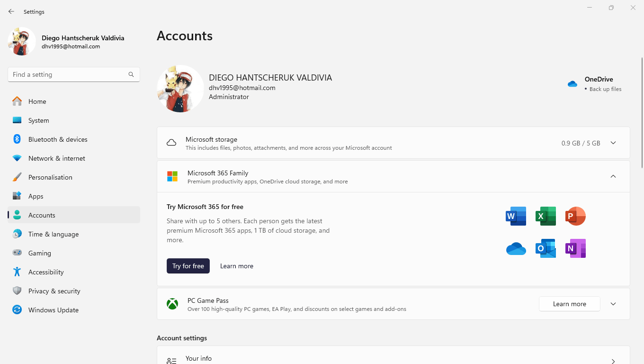Click the Windows Update sync icon
This screenshot has height=364, width=644.
[x=17, y=309]
